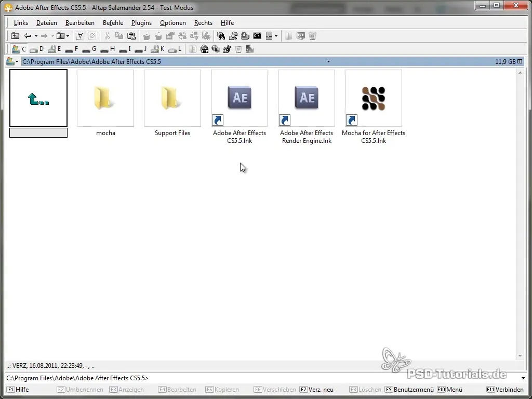Cut selected files with scissors icon
Screen dimensions: 532x399
(107, 36)
